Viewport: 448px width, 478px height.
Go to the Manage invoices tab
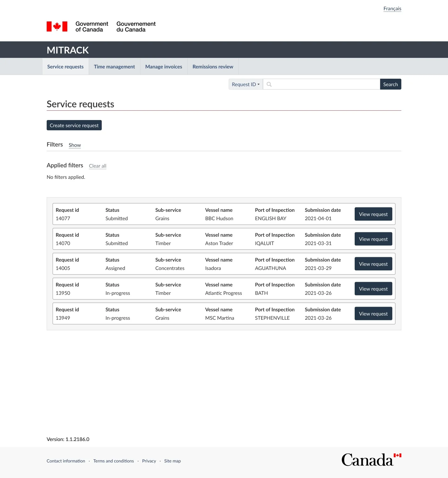click(164, 67)
